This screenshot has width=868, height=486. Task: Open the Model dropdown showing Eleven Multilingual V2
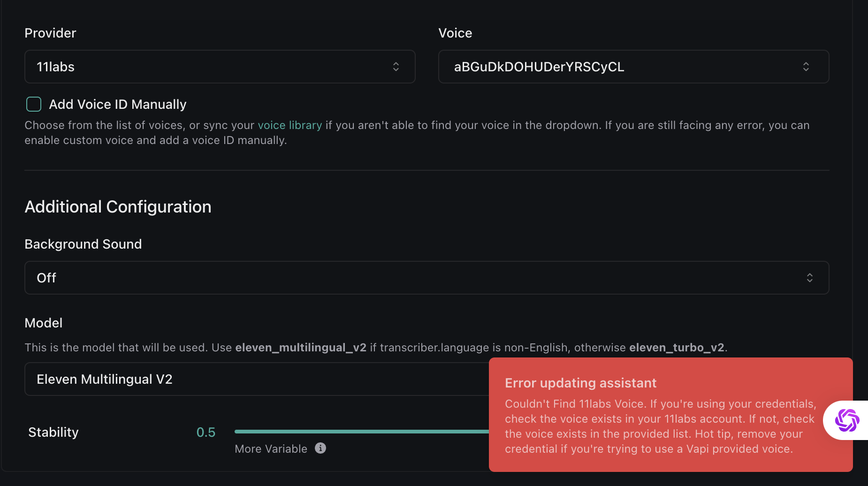[x=257, y=379]
